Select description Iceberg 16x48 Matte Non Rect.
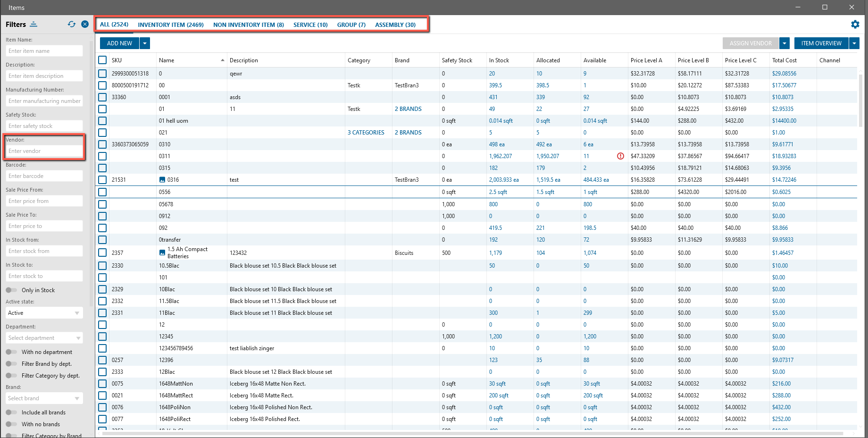 (267, 384)
